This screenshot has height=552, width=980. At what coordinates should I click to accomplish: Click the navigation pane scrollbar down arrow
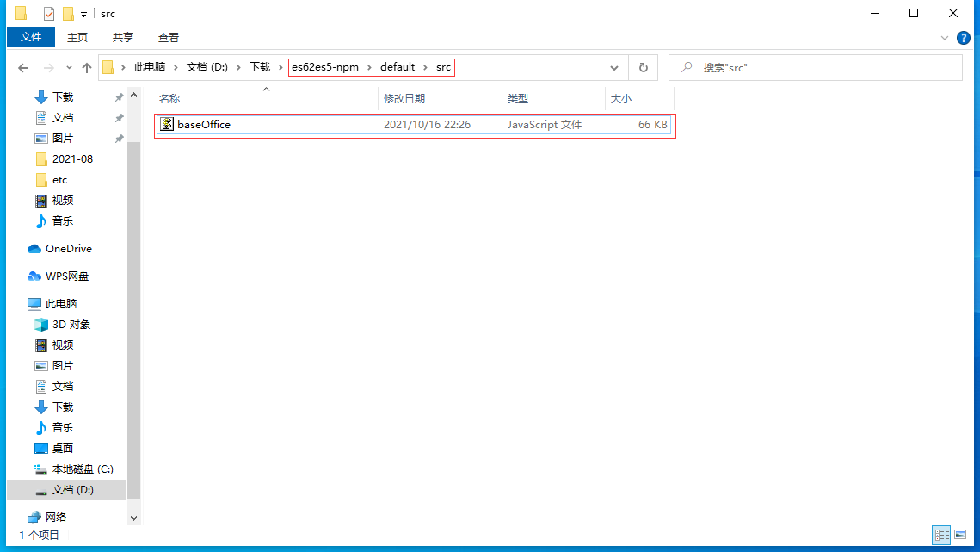(133, 518)
